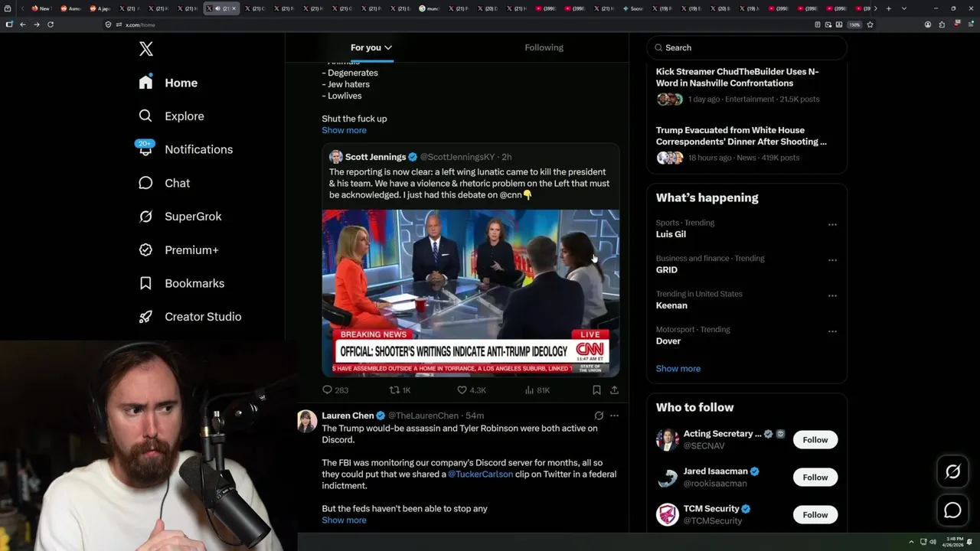Click the browser back arrow
This screenshot has width=980, height=551.
click(x=22, y=24)
